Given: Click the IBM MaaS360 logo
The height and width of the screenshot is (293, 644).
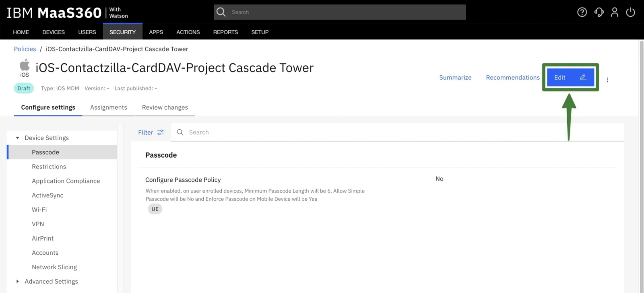Looking at the screenshot, I should [67, 13].
